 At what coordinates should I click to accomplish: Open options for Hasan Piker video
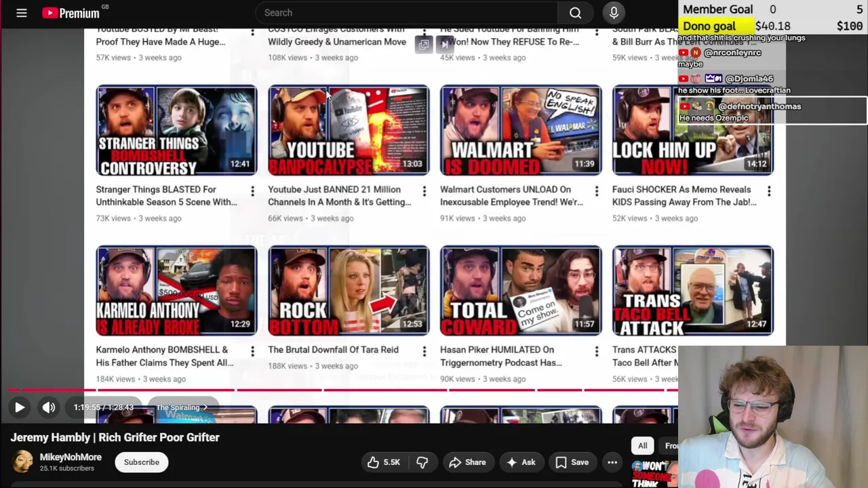pyautogui.click(x=597, y=351)
